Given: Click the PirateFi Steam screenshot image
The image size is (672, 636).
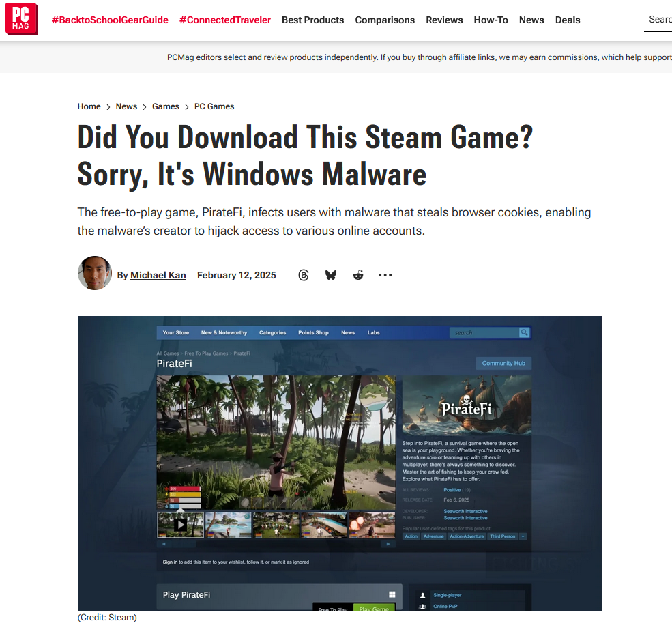Looking at the screenshot, I should point(340,463).
